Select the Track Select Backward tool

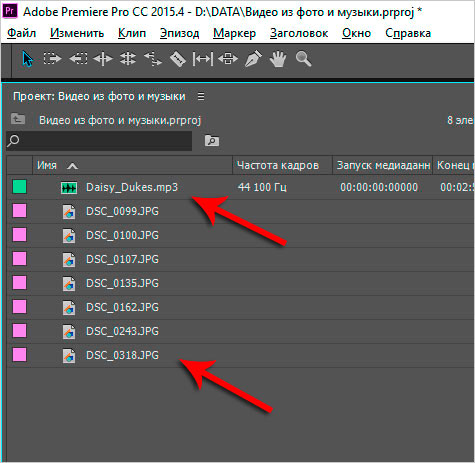pos(78,59)
